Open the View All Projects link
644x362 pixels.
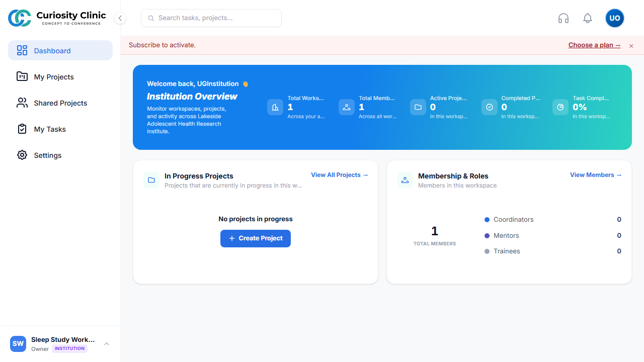340,175
